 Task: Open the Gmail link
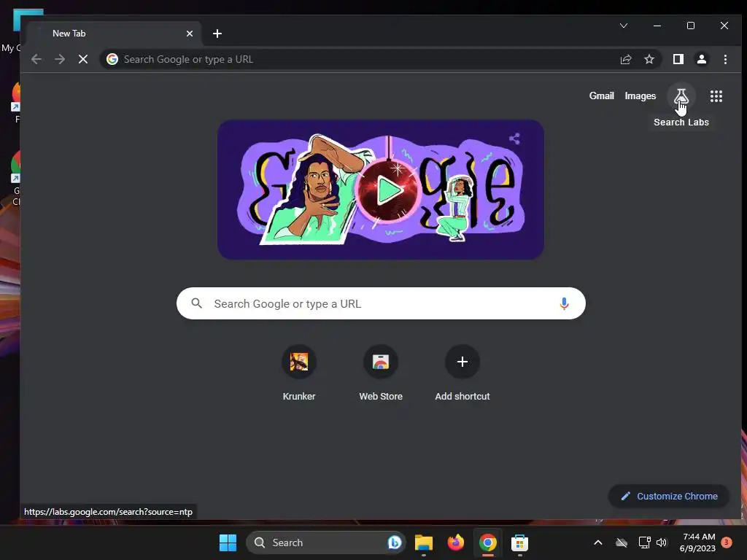(601, 96)
